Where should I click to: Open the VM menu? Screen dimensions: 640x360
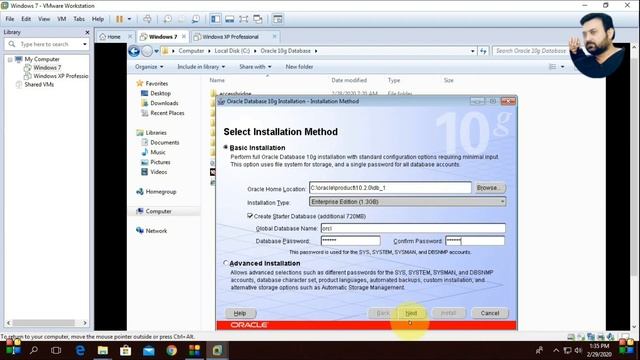[62, 19]
